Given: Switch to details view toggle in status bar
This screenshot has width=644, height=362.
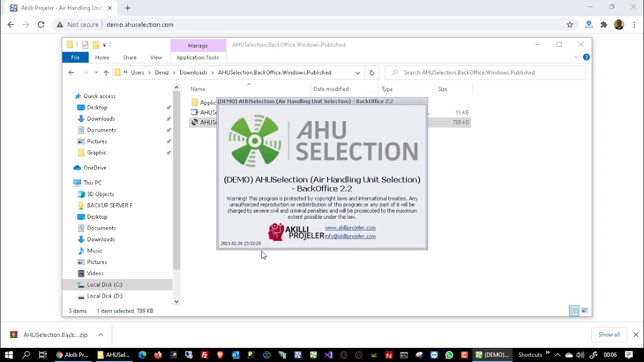Looking at the screenshot, I should click(574, 311).
